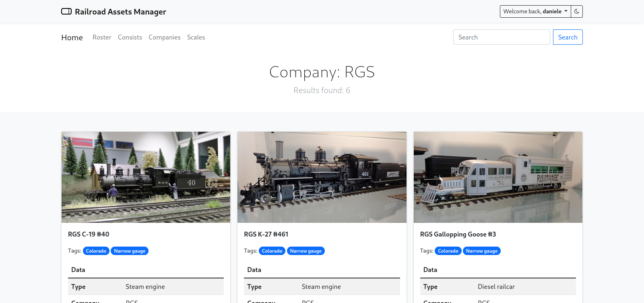Open the Consists page
This screenshot has width=644, height=303.
(130, 37)
